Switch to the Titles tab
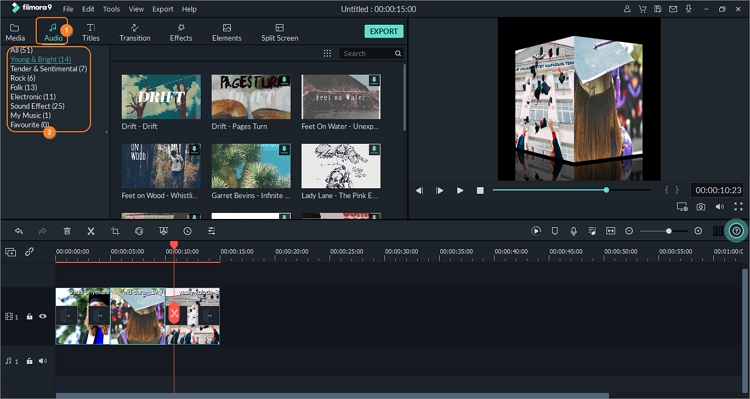Screen dimensions: 750x399 tap(91, 32)
